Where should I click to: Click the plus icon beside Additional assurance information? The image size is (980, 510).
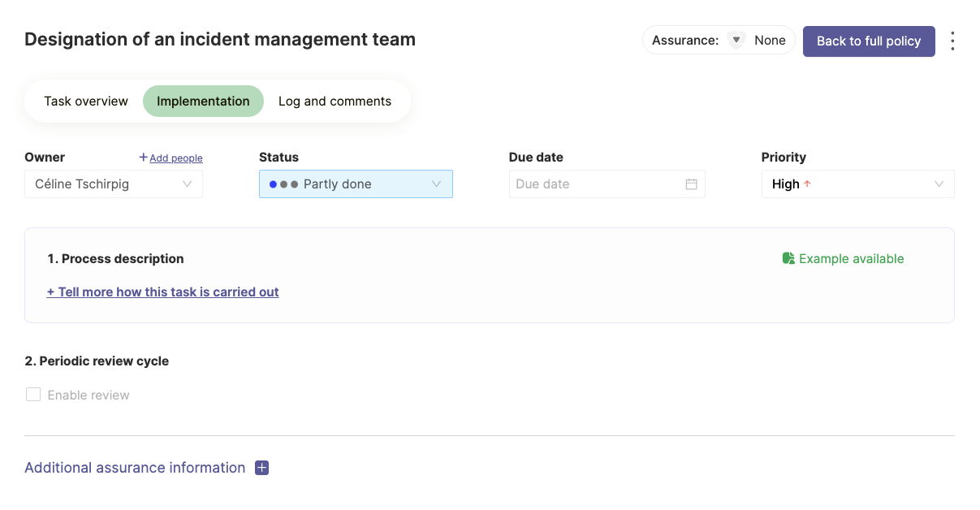[261, 468]
